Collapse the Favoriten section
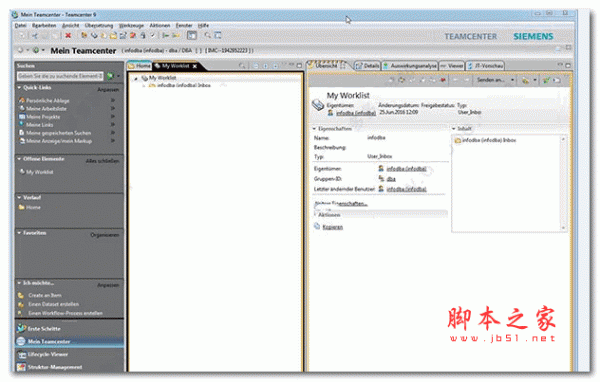The width and height of the screenshot is (600, 382). click(19, 233)
